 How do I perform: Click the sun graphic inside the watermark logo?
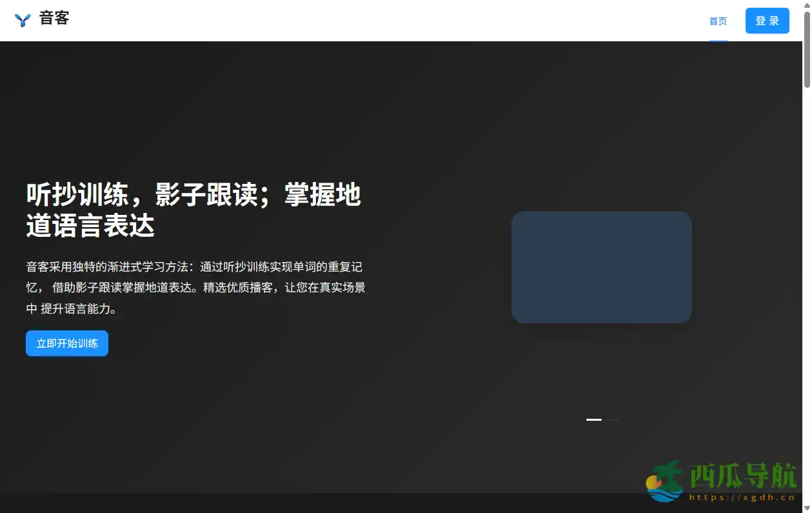(x=653, y=483)
